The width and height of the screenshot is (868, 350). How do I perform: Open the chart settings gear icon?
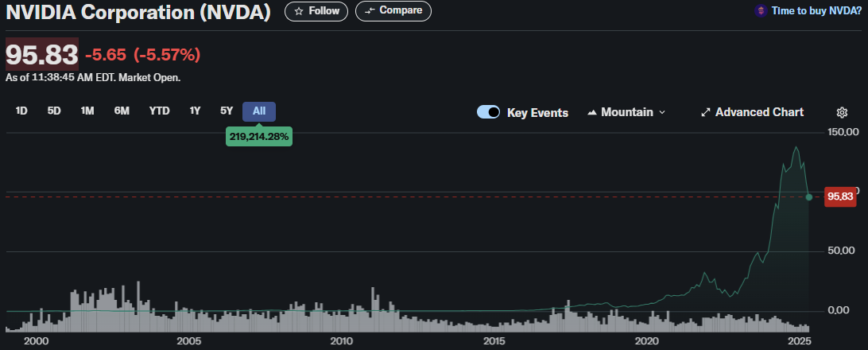tap(842, 112)
